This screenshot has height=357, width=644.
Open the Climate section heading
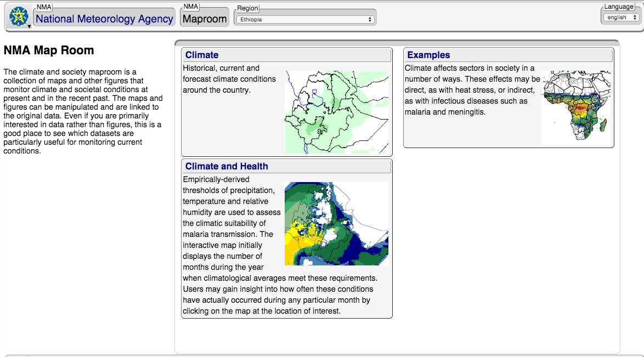pyautogui.click(x=202, y=55)
